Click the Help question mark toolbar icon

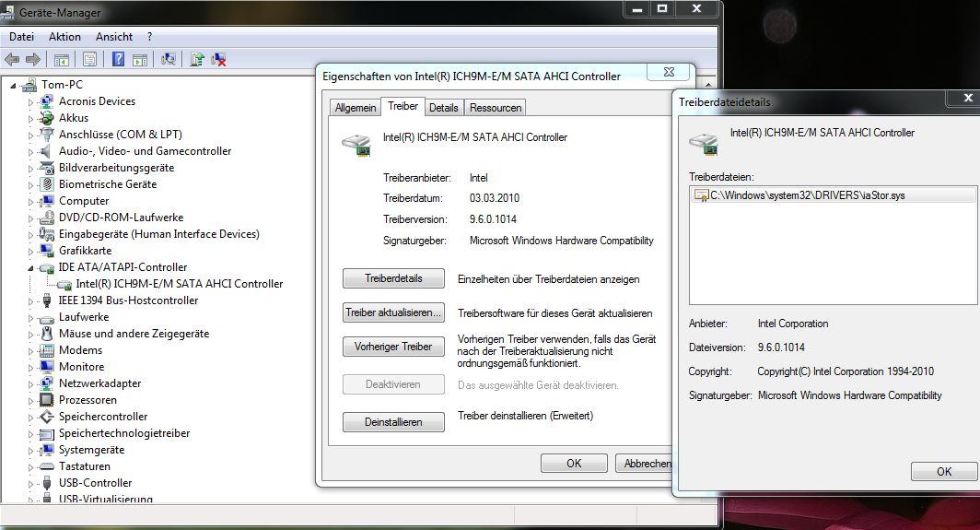[x=118, y=59]
